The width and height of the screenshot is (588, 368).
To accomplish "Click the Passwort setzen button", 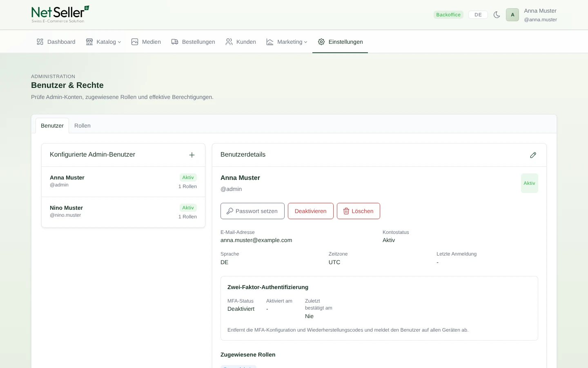I will coord(252,211).
